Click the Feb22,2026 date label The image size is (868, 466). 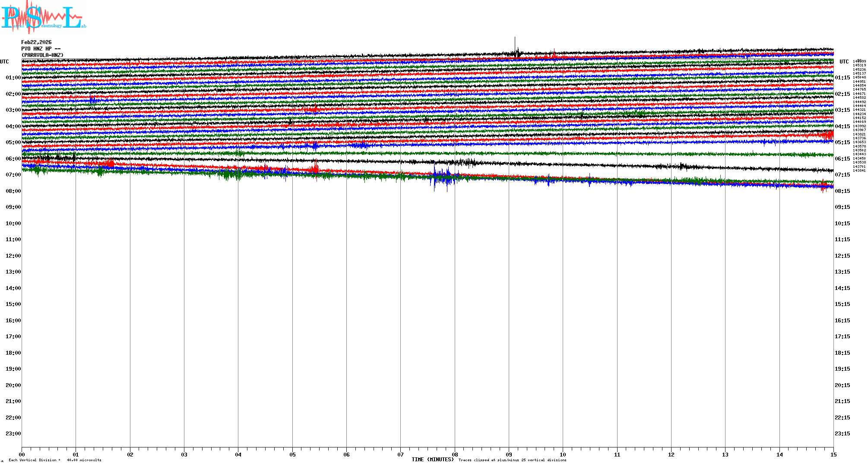click(36, 42)
